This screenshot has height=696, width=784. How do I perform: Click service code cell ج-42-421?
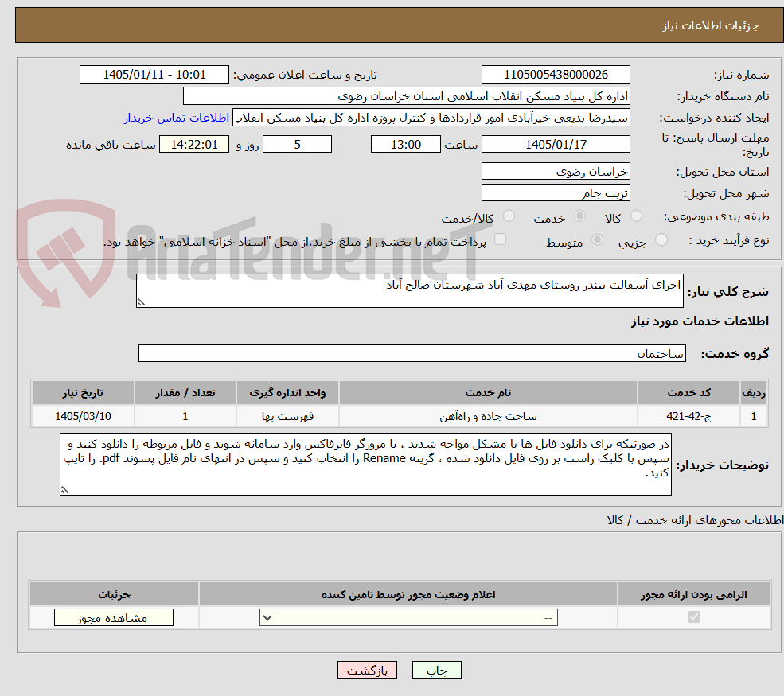(x=688, y=416)
